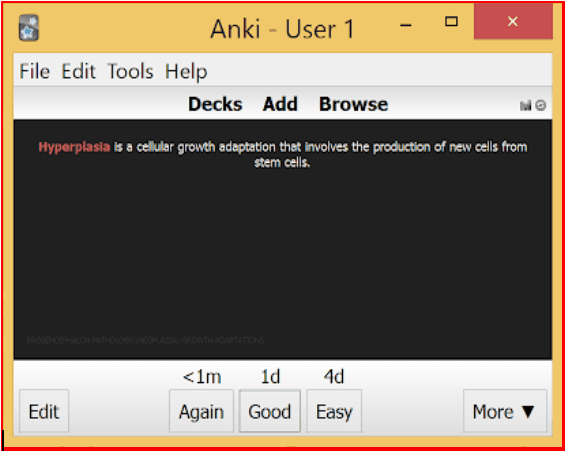The height and width of the screenshot is (451, 566).
Task: Click the '4d' interval label
Action: [334, 377]
